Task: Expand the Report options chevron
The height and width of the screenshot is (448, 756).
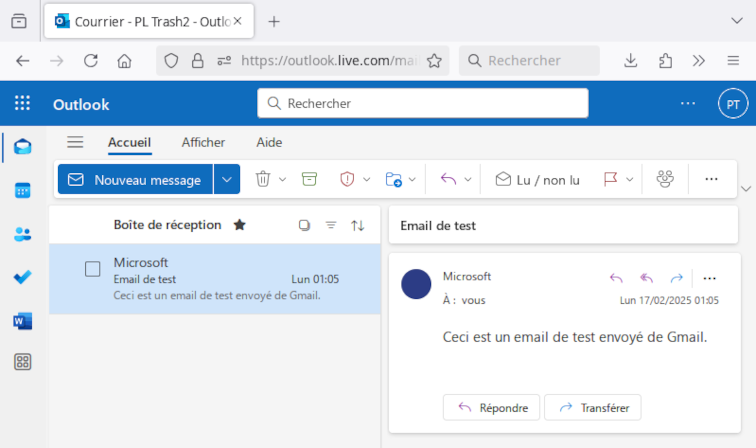Action: [x=366, y=180]
